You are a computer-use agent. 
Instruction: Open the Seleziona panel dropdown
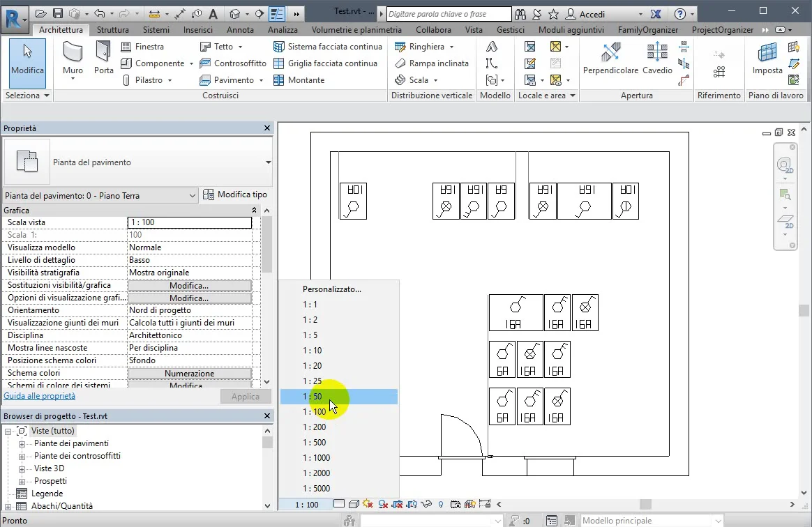pos(27,96)
